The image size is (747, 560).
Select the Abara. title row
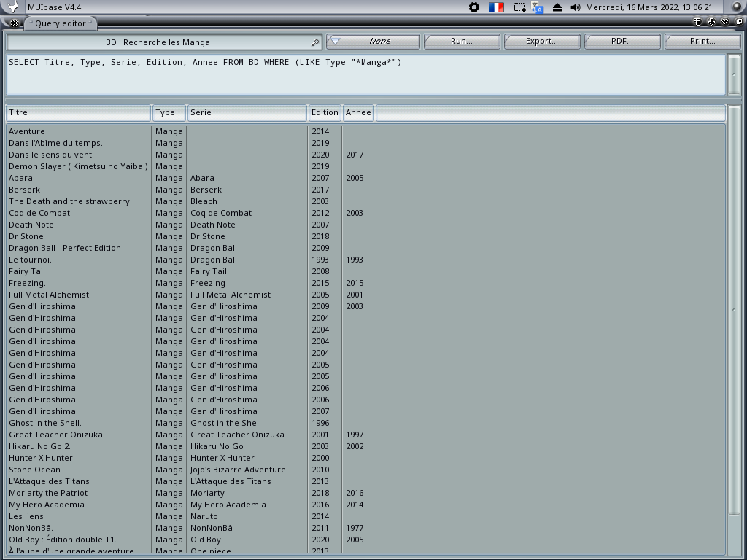pyautogui.click(x=365, y=178)
